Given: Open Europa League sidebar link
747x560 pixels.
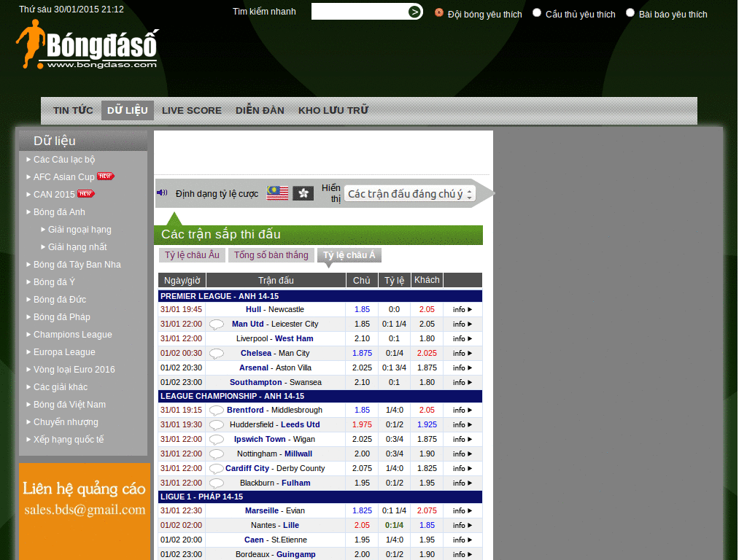Looking at the screenshot, I should [64, 352].
